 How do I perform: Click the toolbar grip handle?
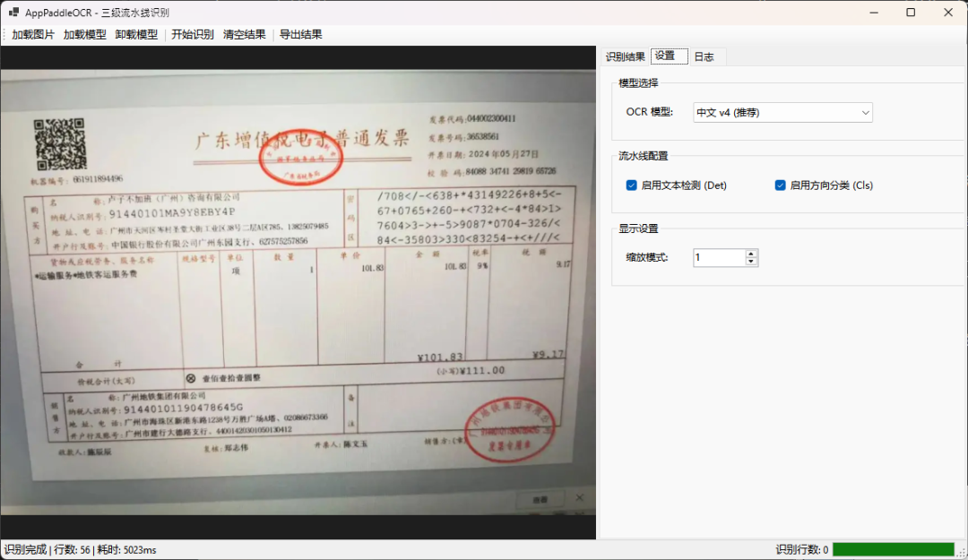coord(5,35)
